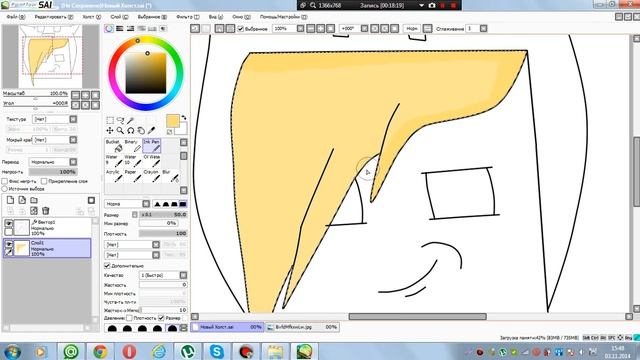Open uTorrent from the taskbar
Viewport: 640px width, 360px height.
click(x=187, y=351)
